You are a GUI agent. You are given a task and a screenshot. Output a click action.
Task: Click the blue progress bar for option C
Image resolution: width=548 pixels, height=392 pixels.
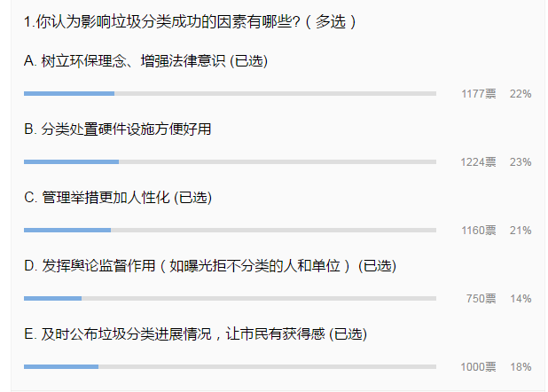[67, 230]
